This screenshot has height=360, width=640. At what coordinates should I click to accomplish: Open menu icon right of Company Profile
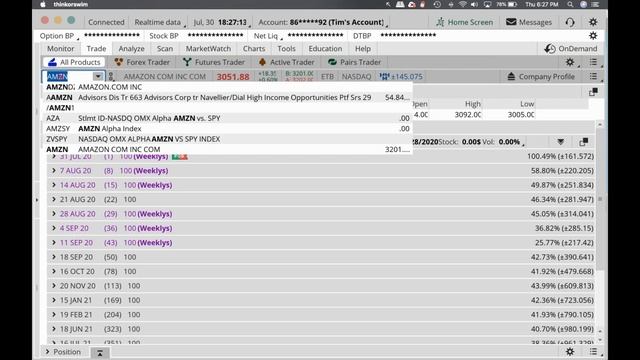(593, 76)
